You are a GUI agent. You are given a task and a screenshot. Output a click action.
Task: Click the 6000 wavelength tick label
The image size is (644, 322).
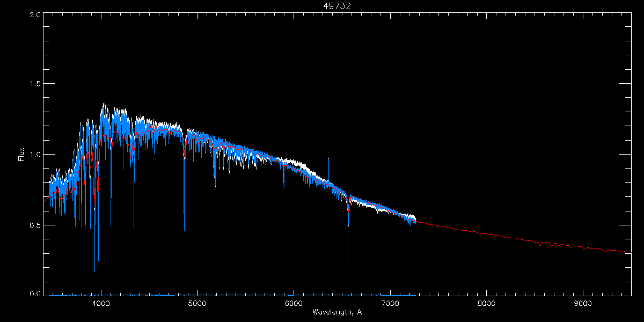[x=294, y=303]
